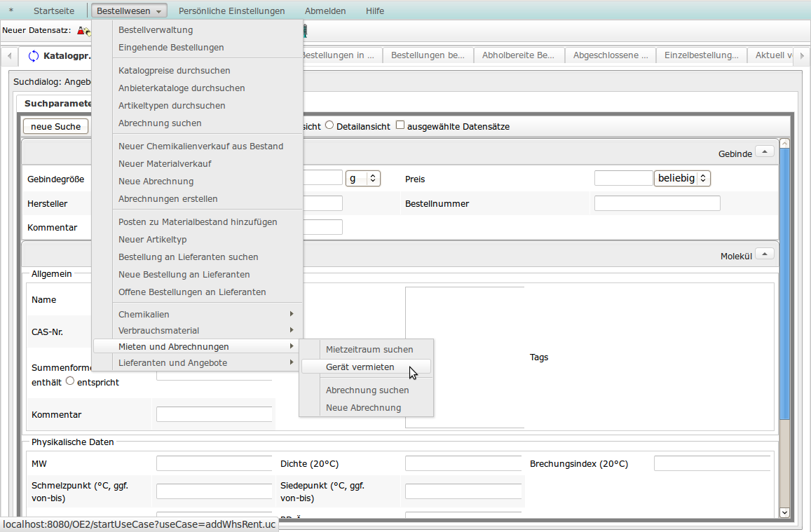
Task: Click Abmelden in the top bar
Action: [x=325, y=11]
